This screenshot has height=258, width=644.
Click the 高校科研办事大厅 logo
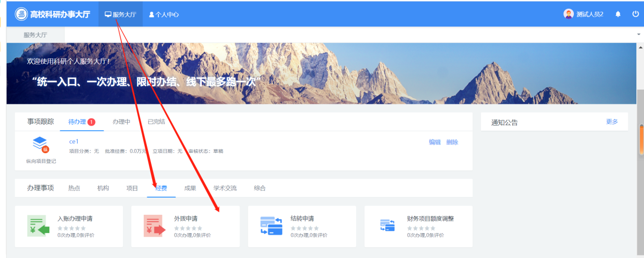(x=21, y=14)
